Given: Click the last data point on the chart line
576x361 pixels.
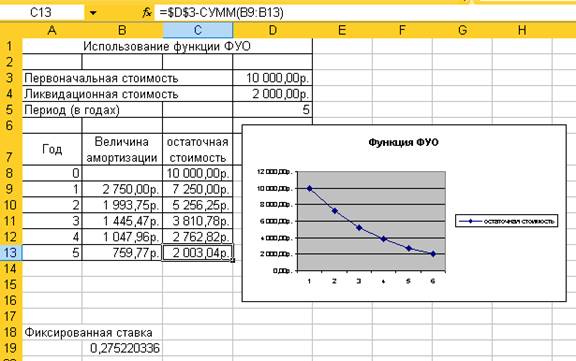Looking at the screenshot, I should (433, 253).
